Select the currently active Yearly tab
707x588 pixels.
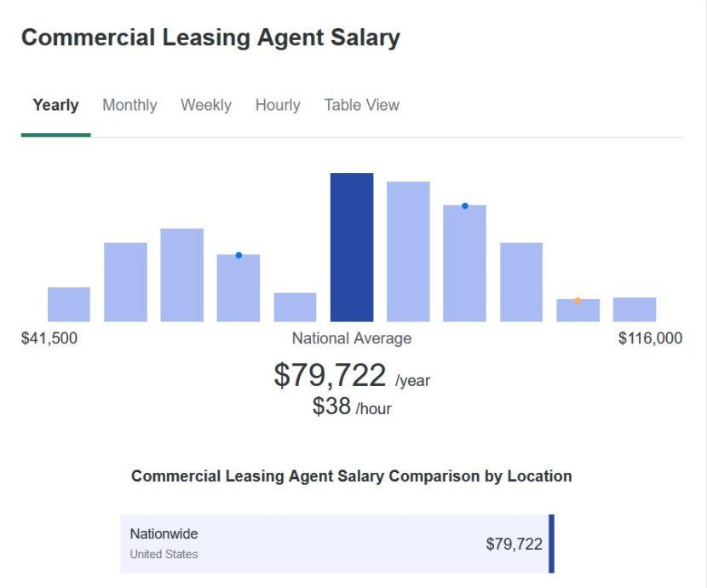click(55, 104)
